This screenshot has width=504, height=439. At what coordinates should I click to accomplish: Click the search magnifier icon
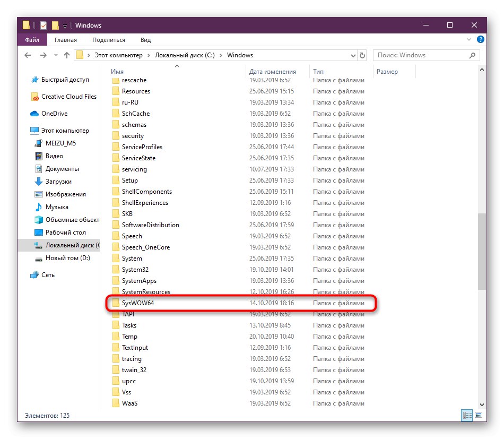pyautogui.click(x=472, y=55)
